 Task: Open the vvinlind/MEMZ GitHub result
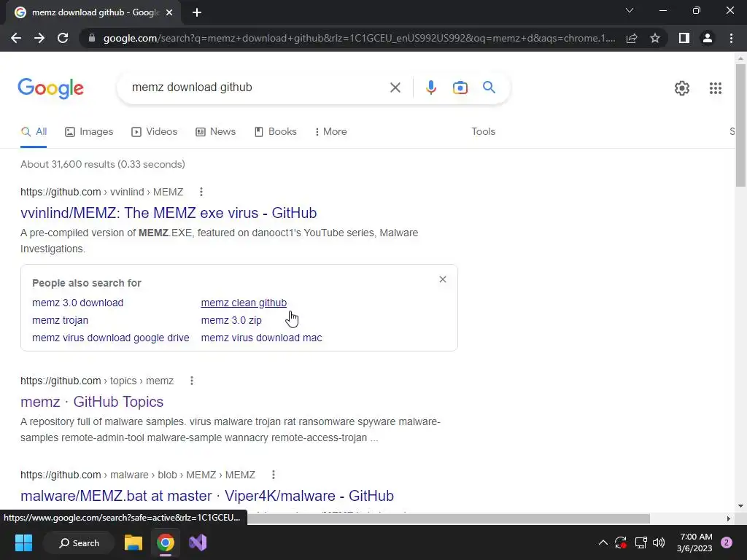coord(169,213)
